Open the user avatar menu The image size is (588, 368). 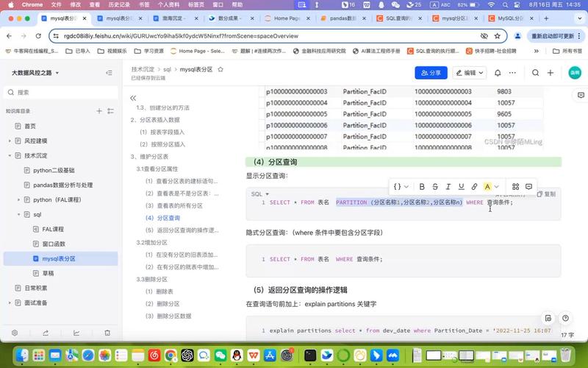(x=575, y=73)
